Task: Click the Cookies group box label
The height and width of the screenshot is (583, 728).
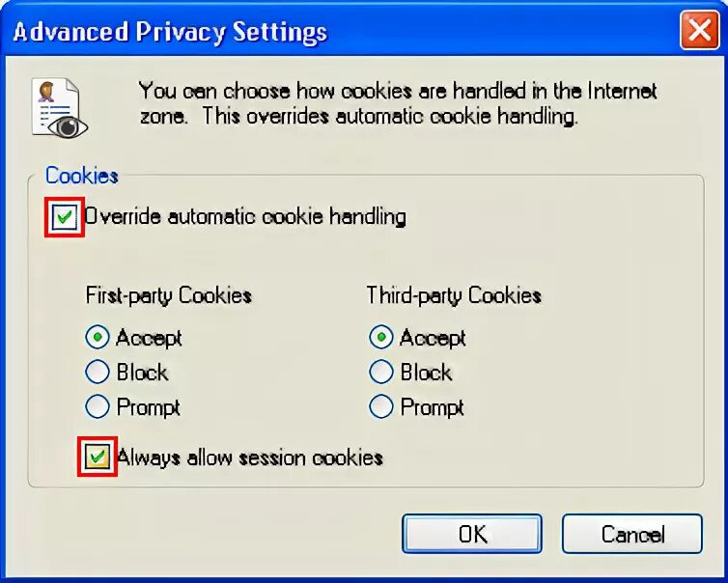Action: pyautogui.click(x=82, y=176)
